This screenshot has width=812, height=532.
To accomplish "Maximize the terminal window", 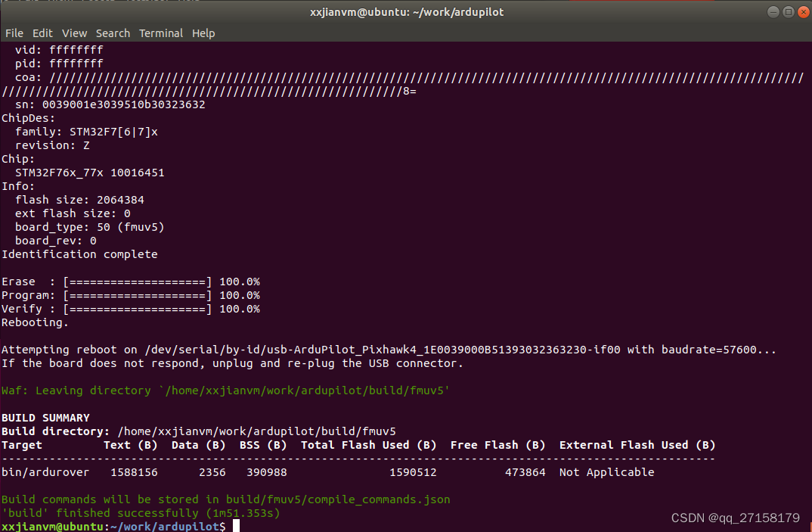I will (788, 12).
